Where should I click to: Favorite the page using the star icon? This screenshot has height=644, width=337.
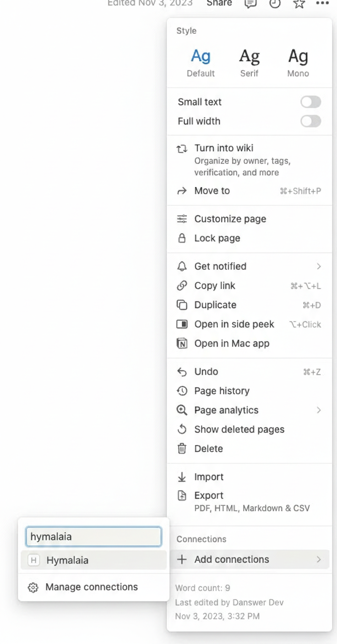click(299, 4)
